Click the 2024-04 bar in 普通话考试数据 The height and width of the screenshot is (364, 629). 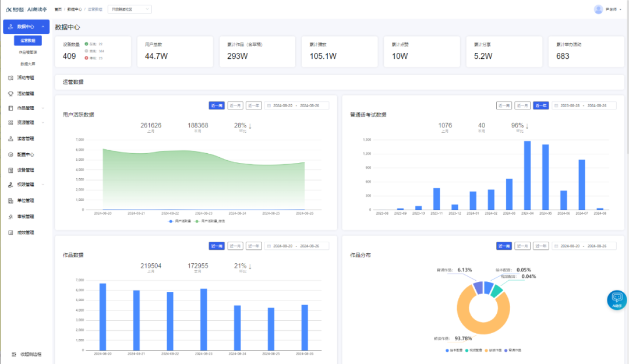[x=527, y=175]
